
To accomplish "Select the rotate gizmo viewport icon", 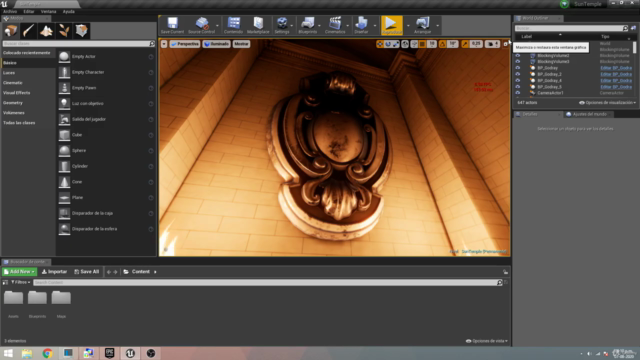I will (388, 44).
